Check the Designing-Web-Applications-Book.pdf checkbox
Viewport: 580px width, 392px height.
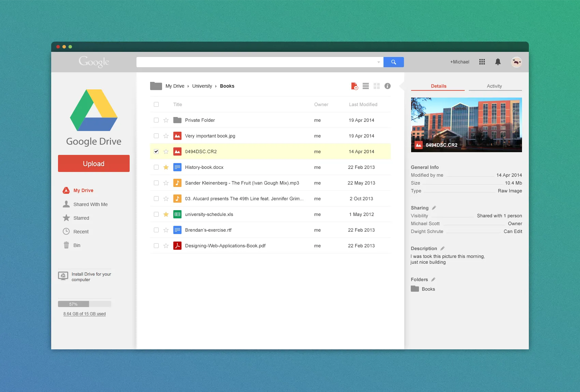pos(156,246)
